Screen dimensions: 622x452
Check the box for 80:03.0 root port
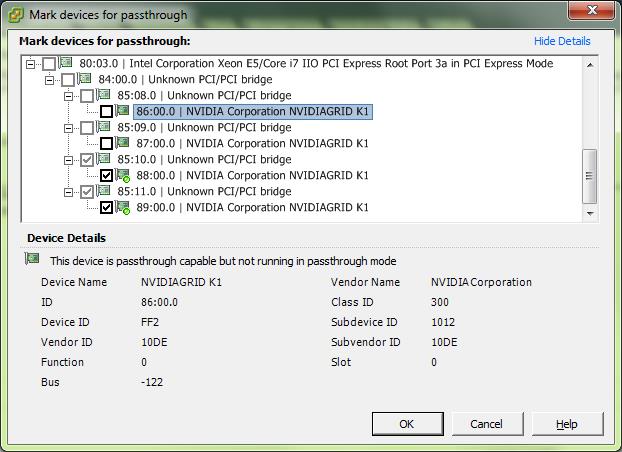[49, 64]
